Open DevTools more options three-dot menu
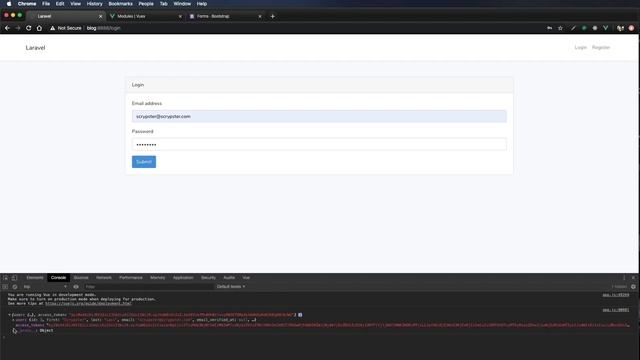The image size is (640, 360). (x=624, y=278)
